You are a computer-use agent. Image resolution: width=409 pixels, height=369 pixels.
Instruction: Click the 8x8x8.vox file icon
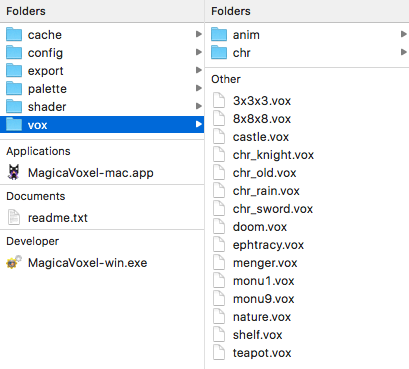click(219, 118)
